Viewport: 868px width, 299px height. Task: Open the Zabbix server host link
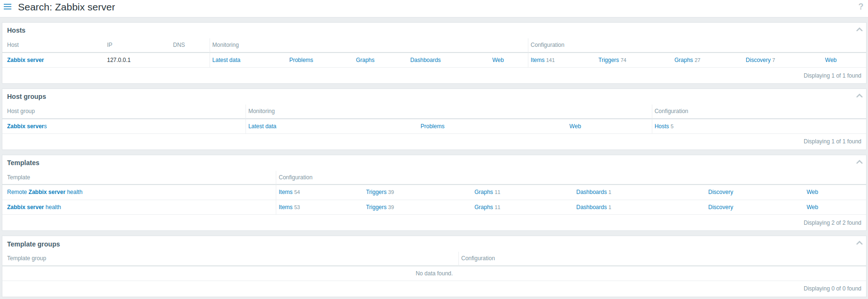tap(26, 60)
